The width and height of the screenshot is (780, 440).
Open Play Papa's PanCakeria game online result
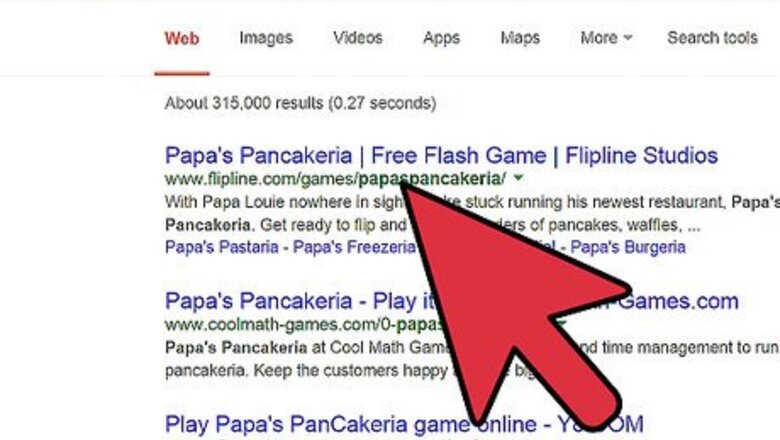click(404, 425)
